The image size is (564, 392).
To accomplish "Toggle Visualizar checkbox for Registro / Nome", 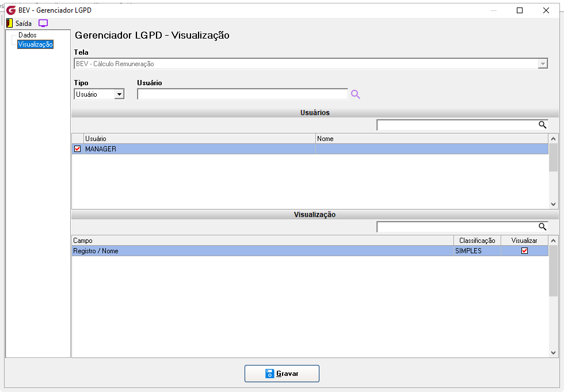I will (x=524, y=250).
